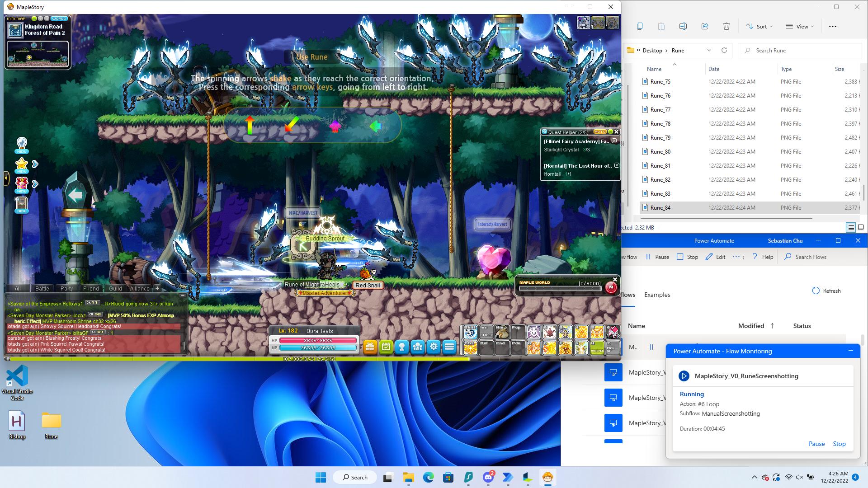This screenshot has height=488, width=868.
Task: Open the game settings gear icon
Action: 434,347
